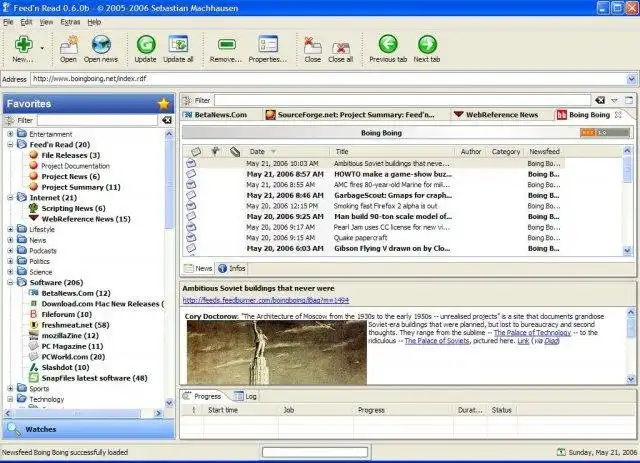Switch to the SourceForge.net Project Summary tab
Screen dimensions: 640x463
[x=350, y=115]
